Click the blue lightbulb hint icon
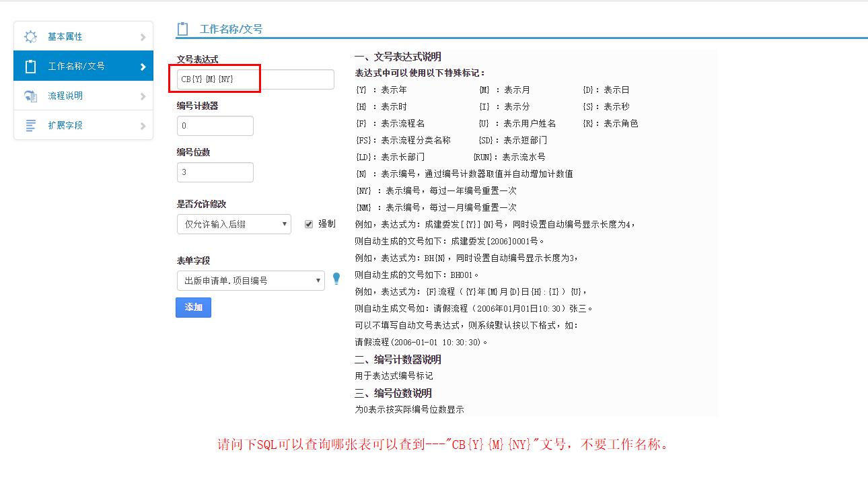This screenshot has height=494, width=868. pyautogui.click(x=336, y=279)
